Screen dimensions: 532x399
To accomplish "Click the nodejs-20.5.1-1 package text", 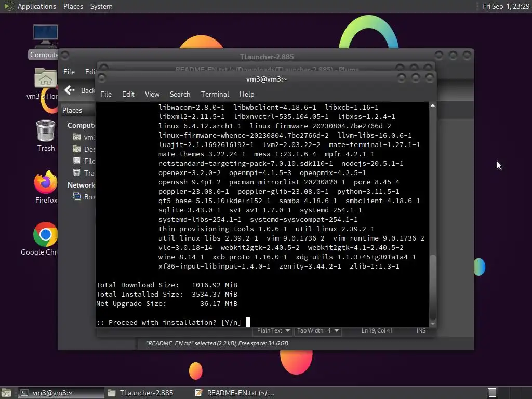I will point(372,164).
